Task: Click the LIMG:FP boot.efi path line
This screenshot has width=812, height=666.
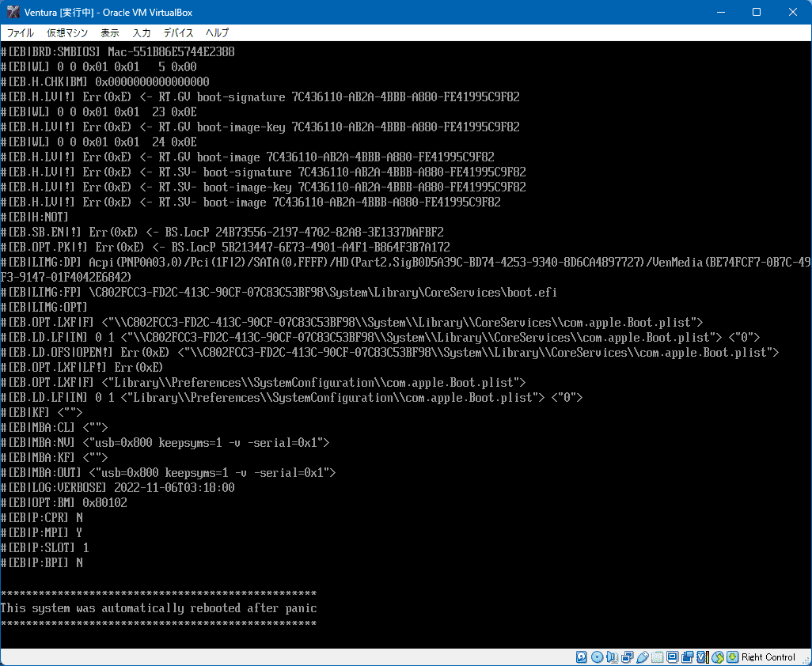Action: 279,293
